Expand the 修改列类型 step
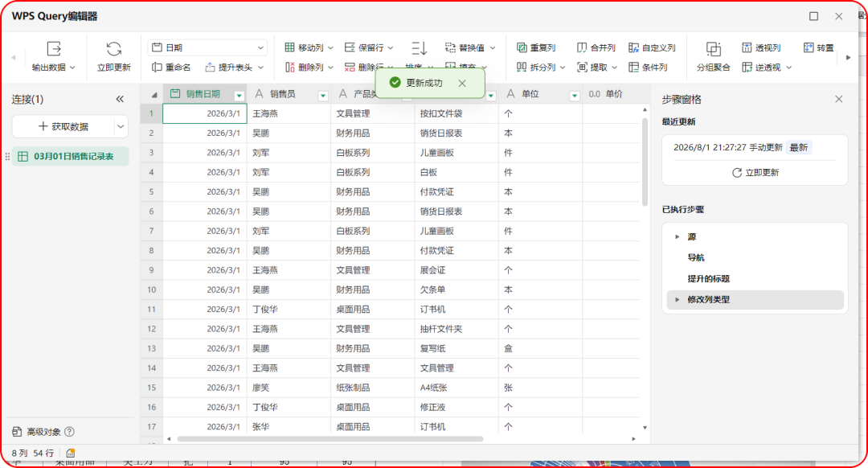This screenshot has width=868, height=468. pos(677,300)
